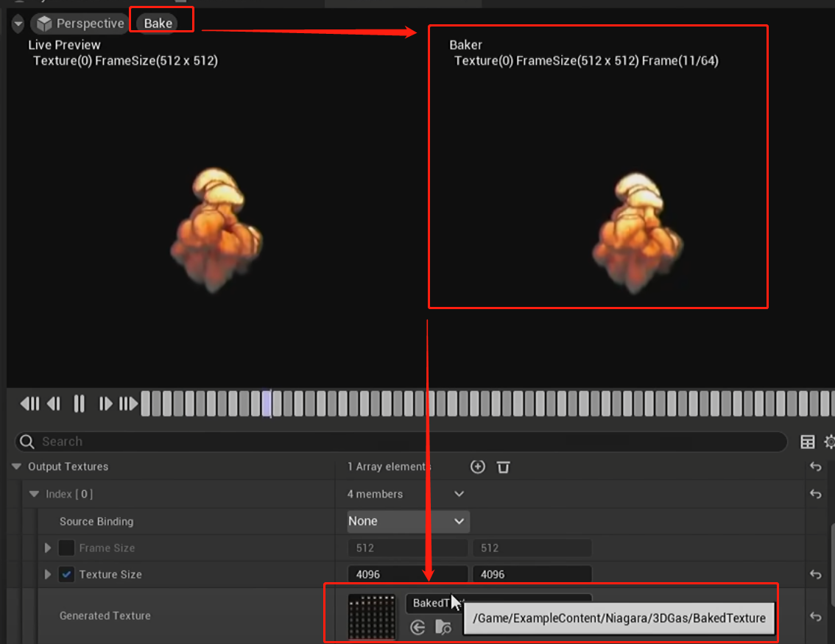Remove all Output Textures array elements
835x644 pixels.
coord(503,467)
